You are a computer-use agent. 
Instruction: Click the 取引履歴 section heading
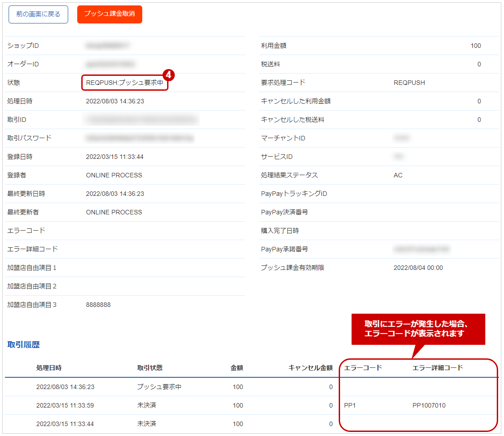click(23, 345)
